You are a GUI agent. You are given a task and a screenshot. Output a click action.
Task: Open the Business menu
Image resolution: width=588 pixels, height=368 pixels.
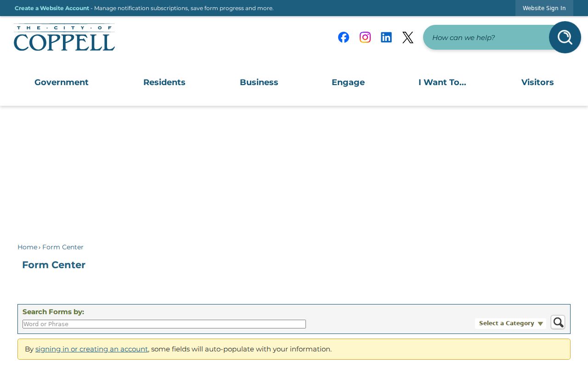(259, 82)
